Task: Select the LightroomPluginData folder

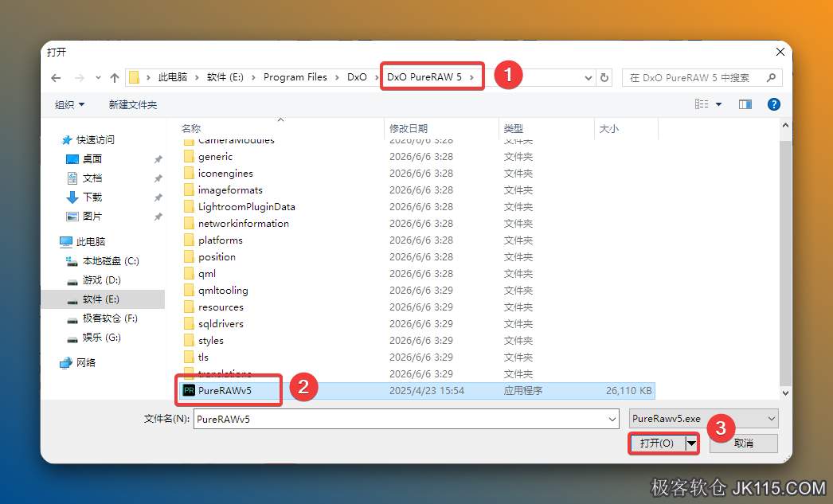Action: pos(247,206)
